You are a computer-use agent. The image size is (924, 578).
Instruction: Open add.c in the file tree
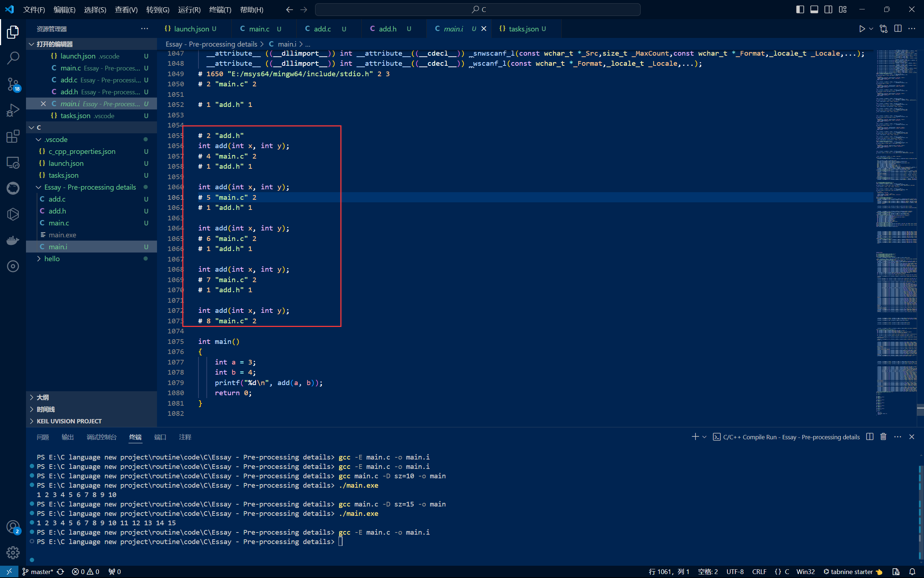(92, 199)
